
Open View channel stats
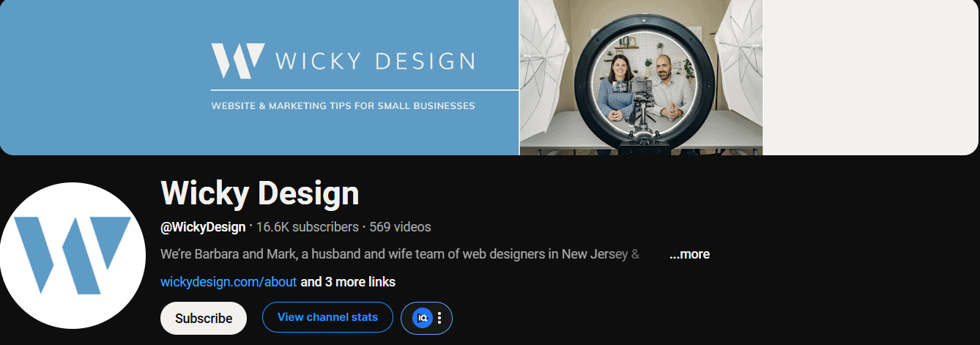[x=327, y=317]
